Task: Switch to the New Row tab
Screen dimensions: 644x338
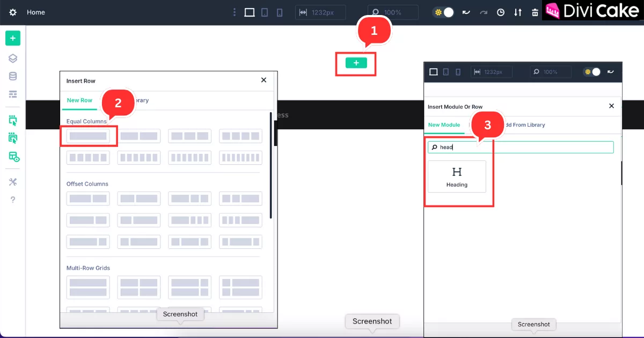Action: pyautogui.click(x=79, y=100)
